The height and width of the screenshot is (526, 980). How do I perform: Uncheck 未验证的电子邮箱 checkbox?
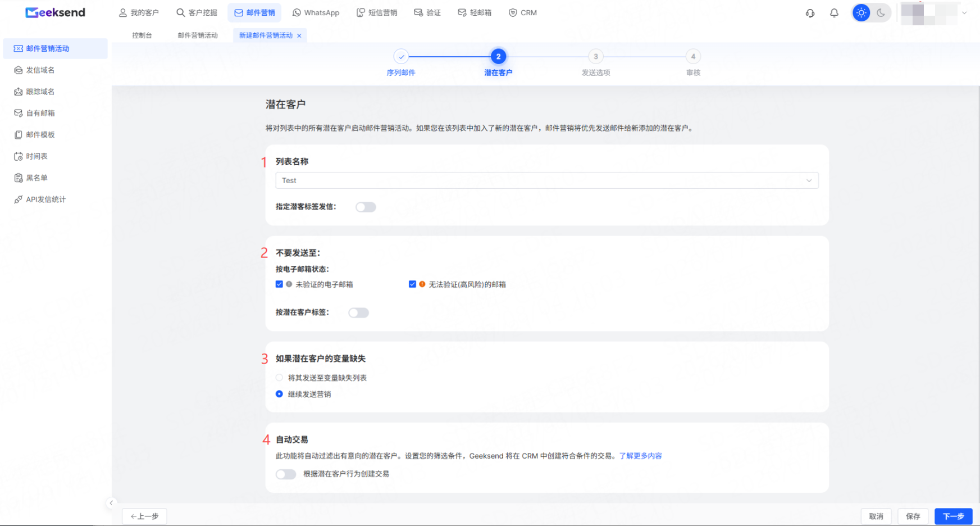coord(279,284)
